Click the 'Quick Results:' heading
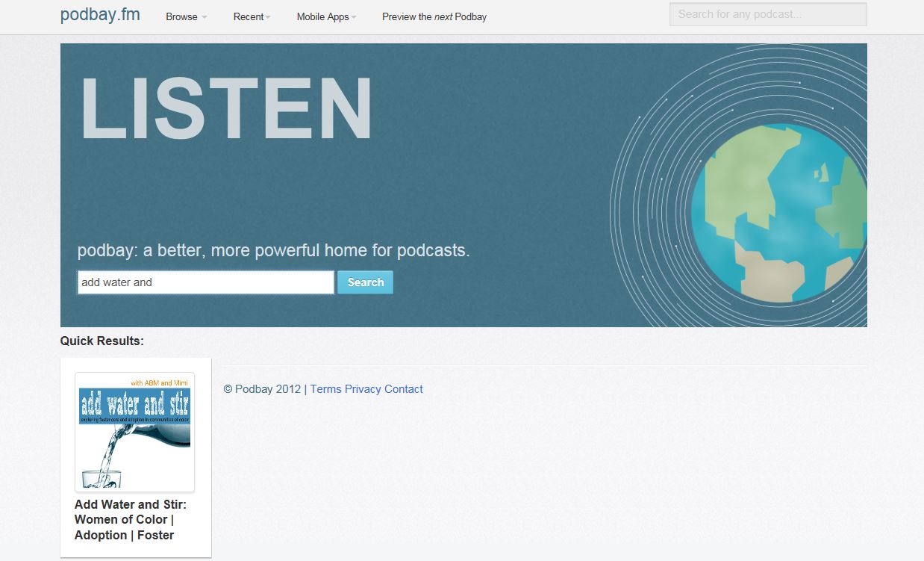 tap(102, 341)
